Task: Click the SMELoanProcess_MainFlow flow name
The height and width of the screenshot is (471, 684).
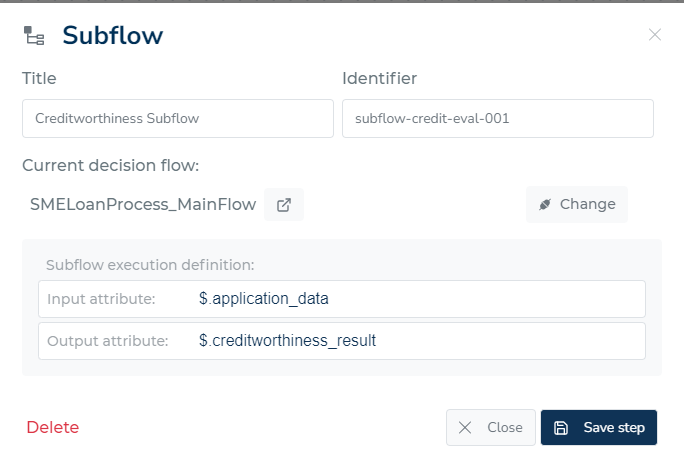Action: tap(143, 204)
